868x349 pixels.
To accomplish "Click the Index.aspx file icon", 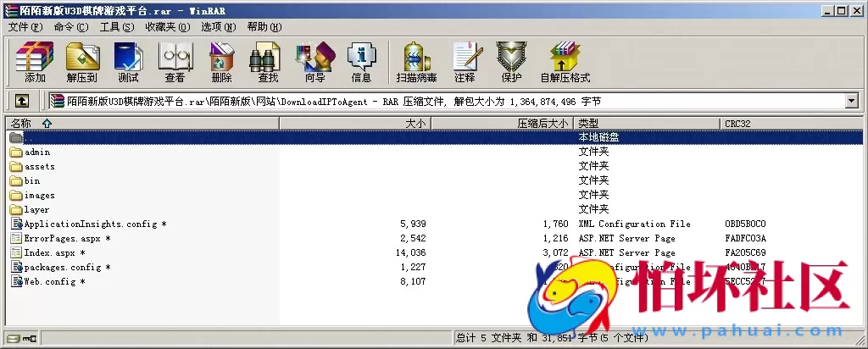I will tap(16, 252).
